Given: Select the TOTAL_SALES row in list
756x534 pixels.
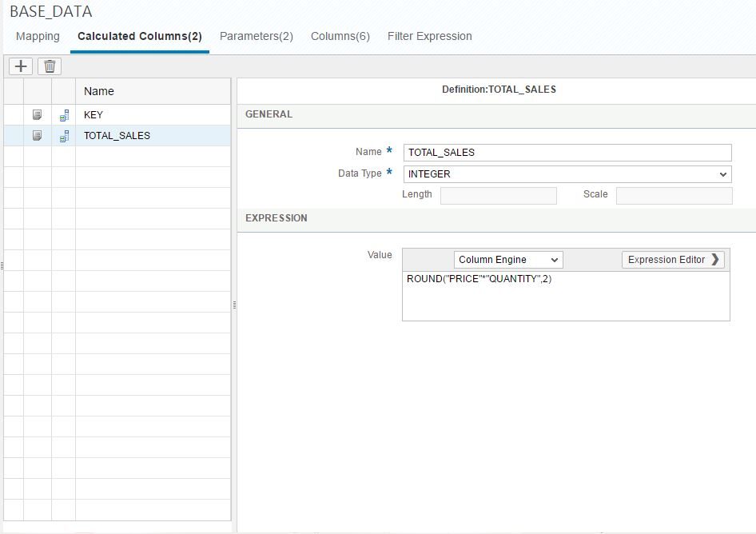Looking at the screenshot, I should 152,136.
